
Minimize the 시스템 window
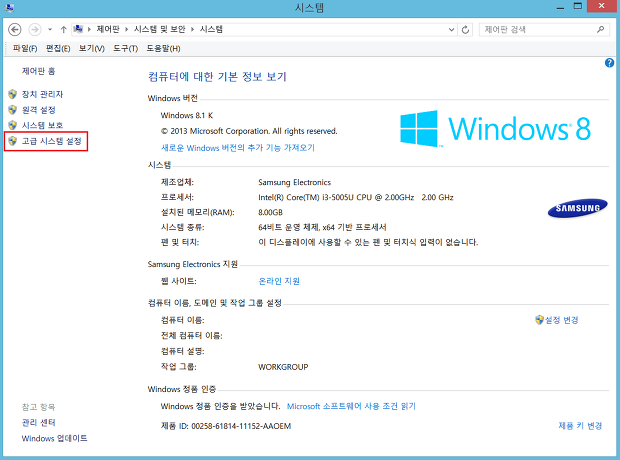tap(560, 7)
